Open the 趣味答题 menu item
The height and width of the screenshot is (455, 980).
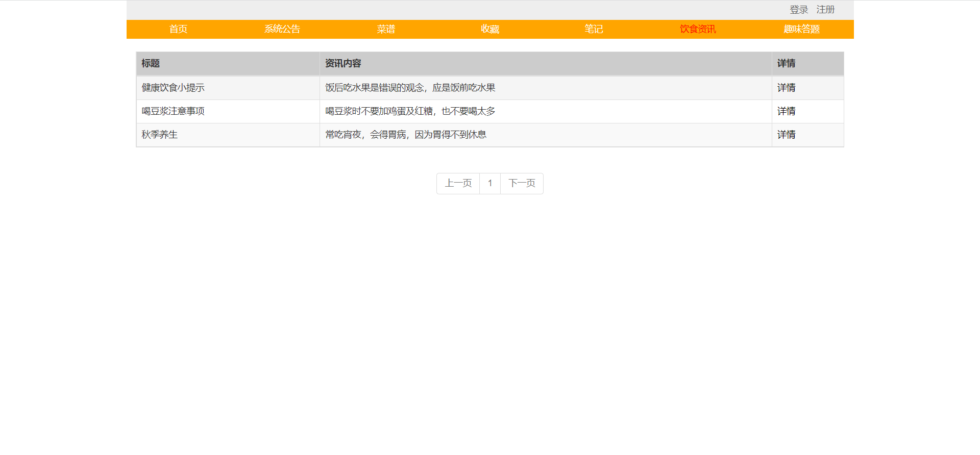coord(802,29)
